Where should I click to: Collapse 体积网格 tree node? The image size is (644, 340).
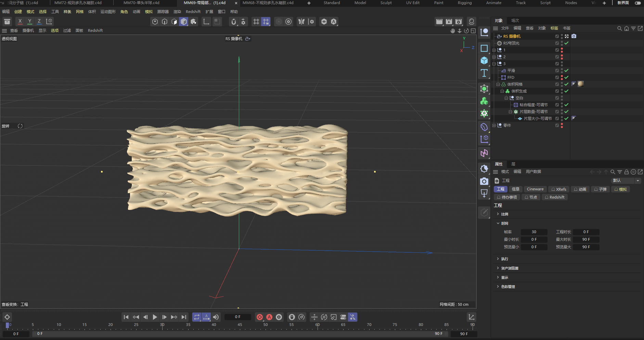click(x=498, y=84)
